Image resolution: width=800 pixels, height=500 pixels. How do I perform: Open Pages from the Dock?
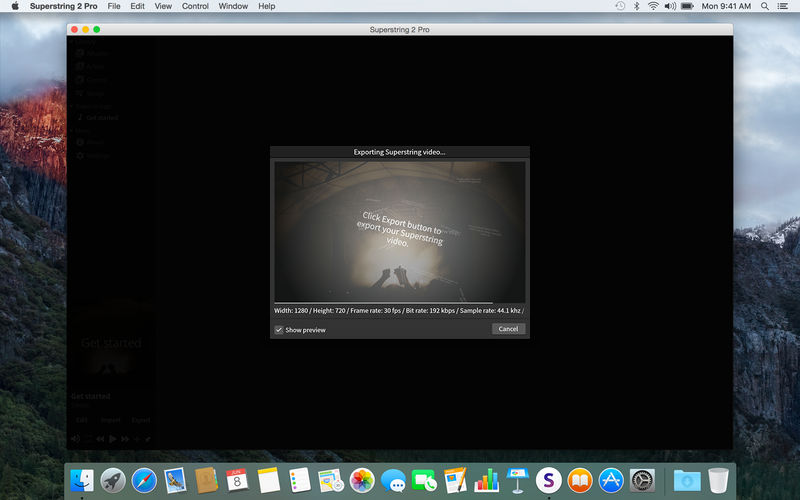click(x=455, y=480)
